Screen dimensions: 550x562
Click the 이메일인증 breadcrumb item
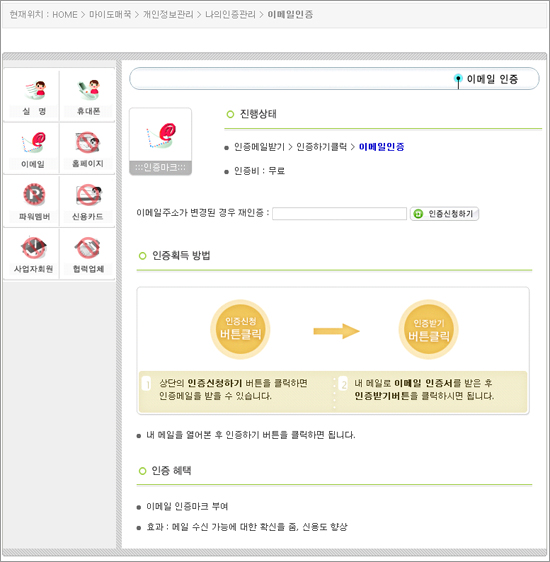290,15
